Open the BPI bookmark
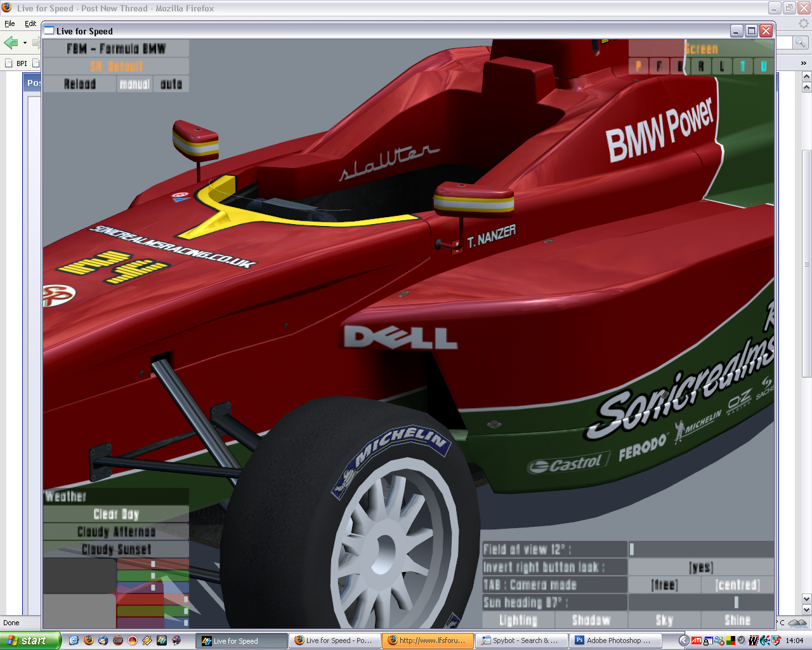 (x=16, y=63)
